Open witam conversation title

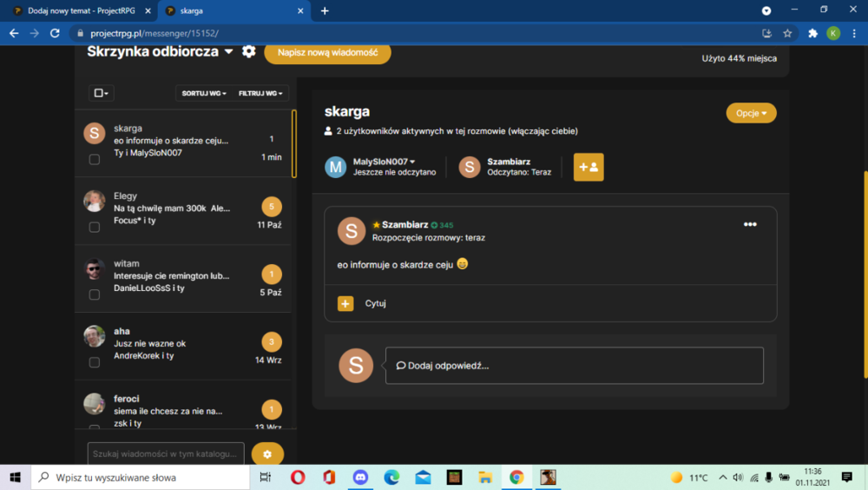point(126,263)
